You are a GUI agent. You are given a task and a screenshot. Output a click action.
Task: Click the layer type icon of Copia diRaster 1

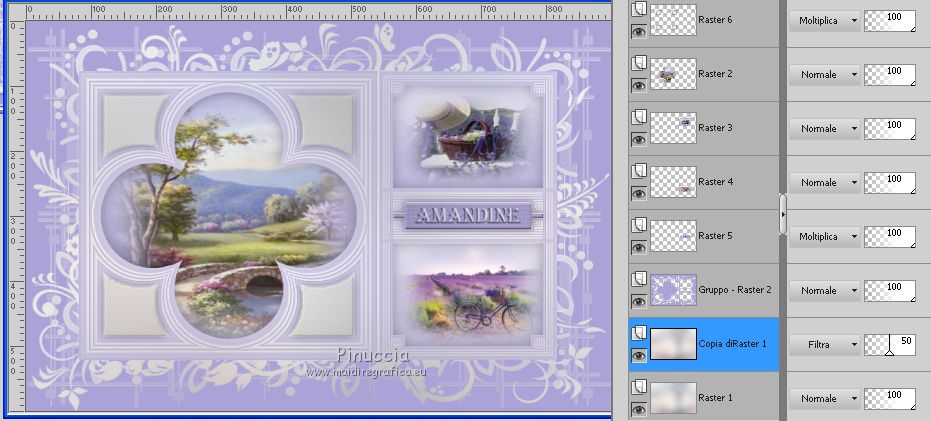[639, 333]
